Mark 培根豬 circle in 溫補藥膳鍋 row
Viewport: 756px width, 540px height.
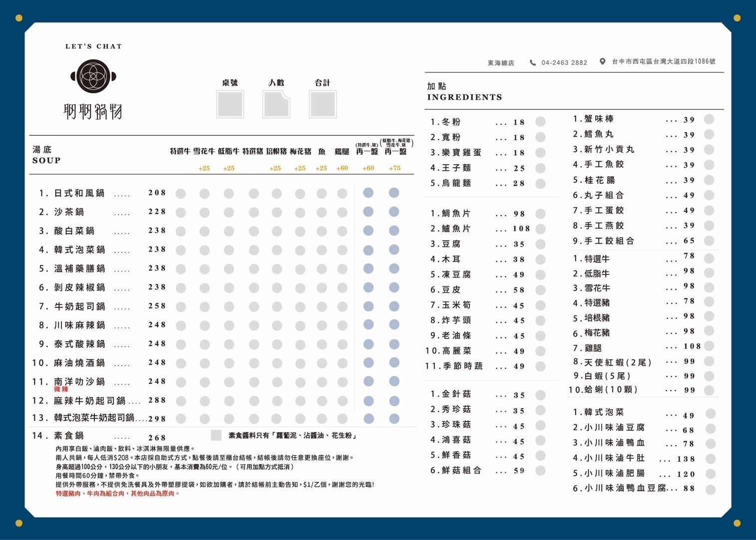pos(277,269)
